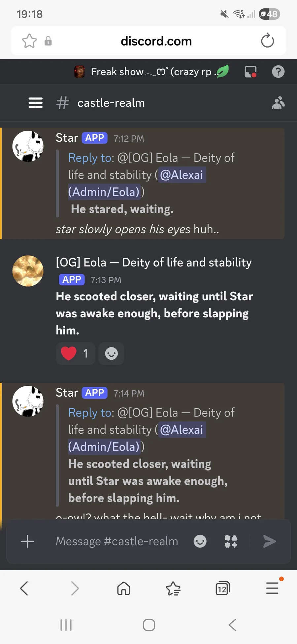297x644 pixels.
Task: Click the plus attachment button
Action: click(27, 541)
